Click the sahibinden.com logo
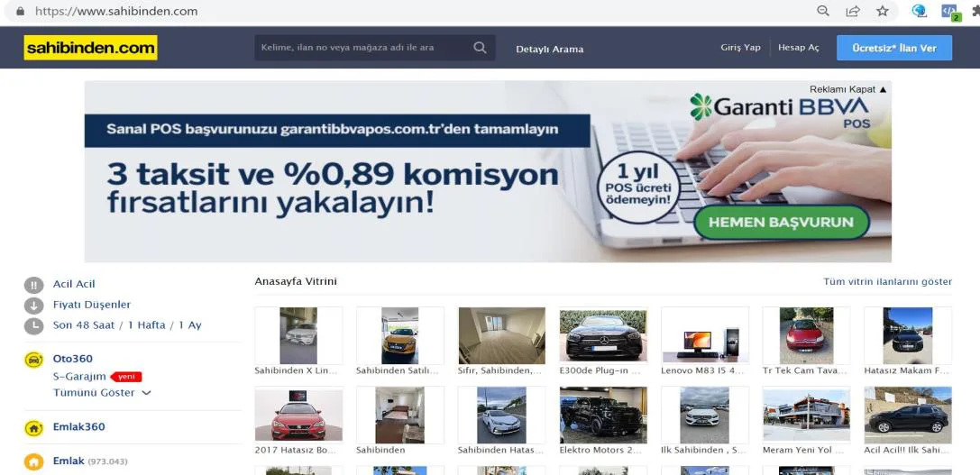 [91, 48]
